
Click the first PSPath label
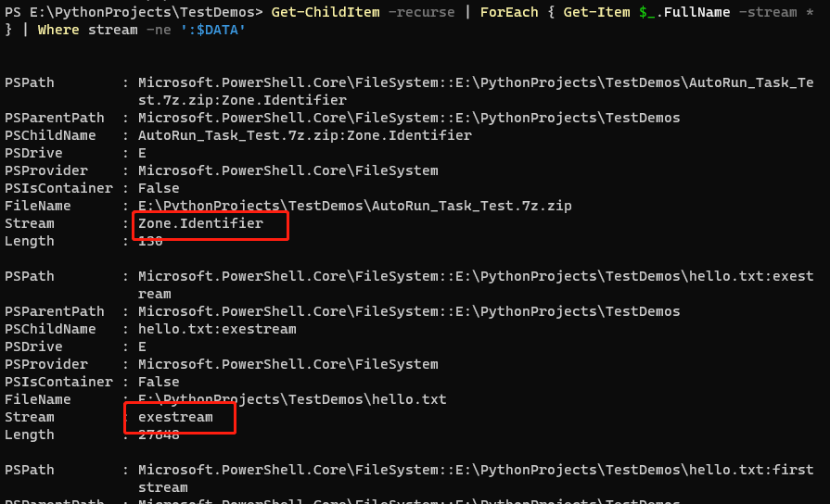point(30,83)
